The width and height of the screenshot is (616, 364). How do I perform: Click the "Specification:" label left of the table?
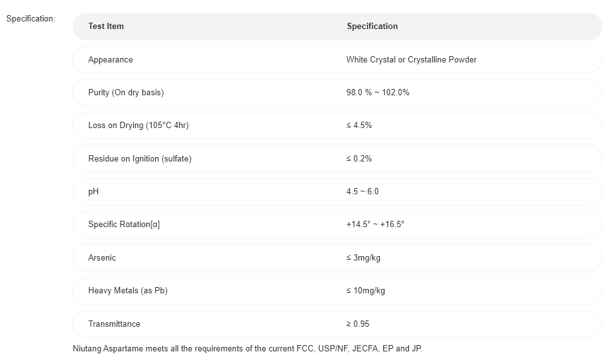pyautogui.click(x=31, y=18)
